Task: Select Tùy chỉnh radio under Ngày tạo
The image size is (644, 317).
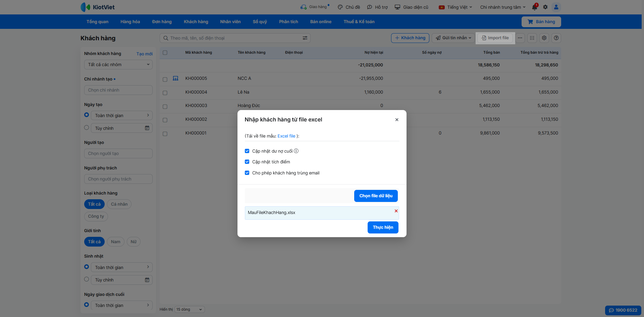Action: tap(87, 128)
